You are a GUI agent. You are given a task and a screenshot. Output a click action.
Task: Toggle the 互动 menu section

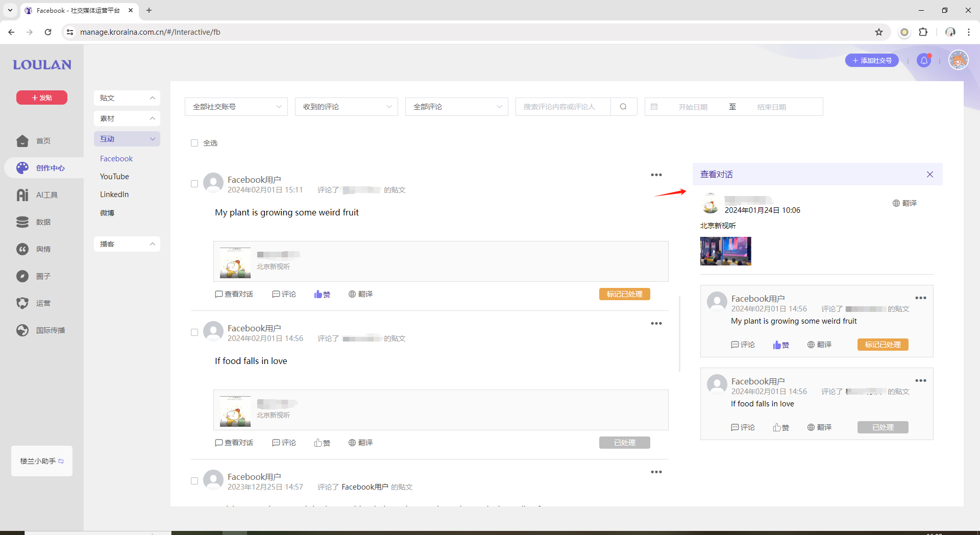pyautogui.click(x=127, y=139)
